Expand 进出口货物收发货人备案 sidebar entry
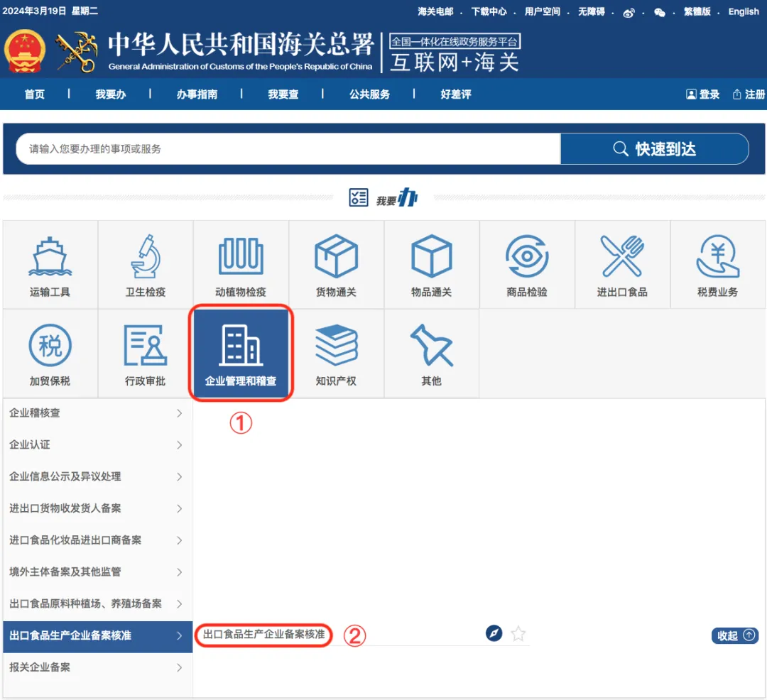 click(x=98, y=508)
